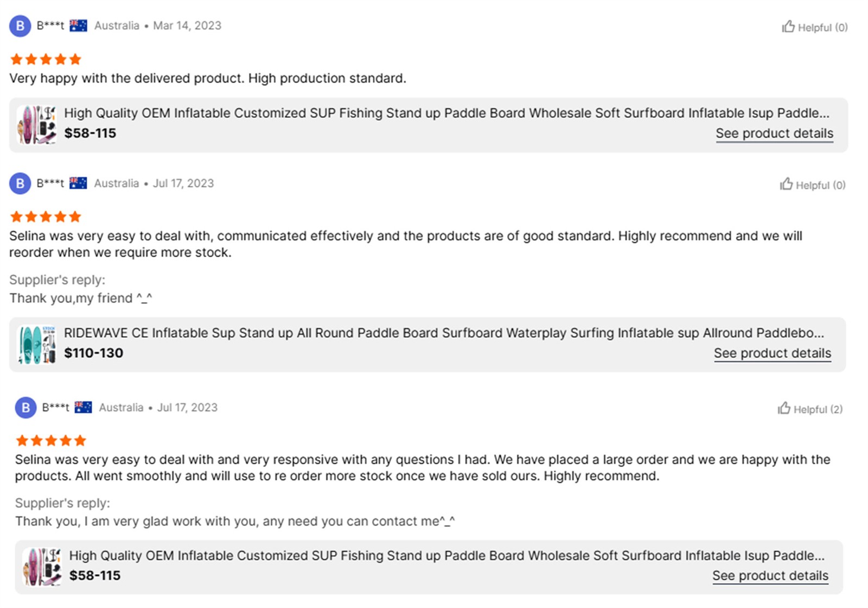Click the B***t reviewer name on the Mar 14 review

(x=50, y=26)
